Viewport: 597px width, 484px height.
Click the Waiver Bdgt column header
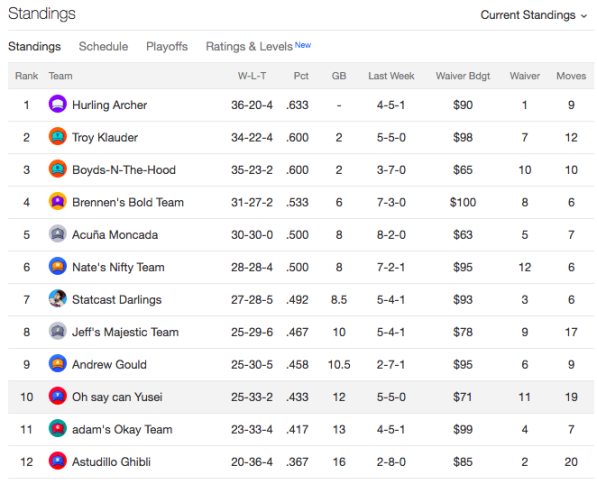463,76
